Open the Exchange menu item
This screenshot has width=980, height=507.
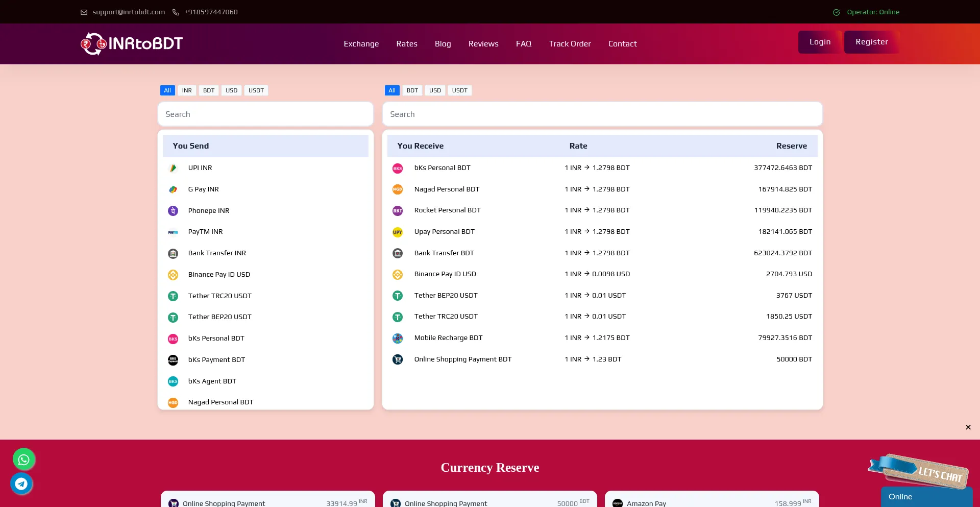tap(361, 44)
